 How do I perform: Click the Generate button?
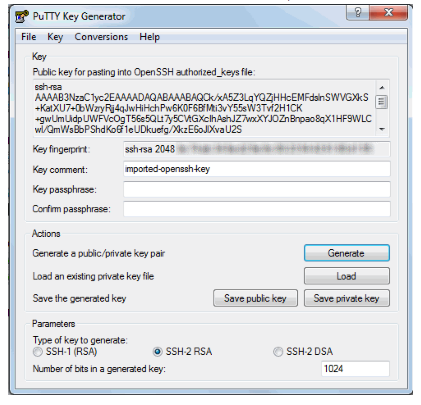pos(347,253)
